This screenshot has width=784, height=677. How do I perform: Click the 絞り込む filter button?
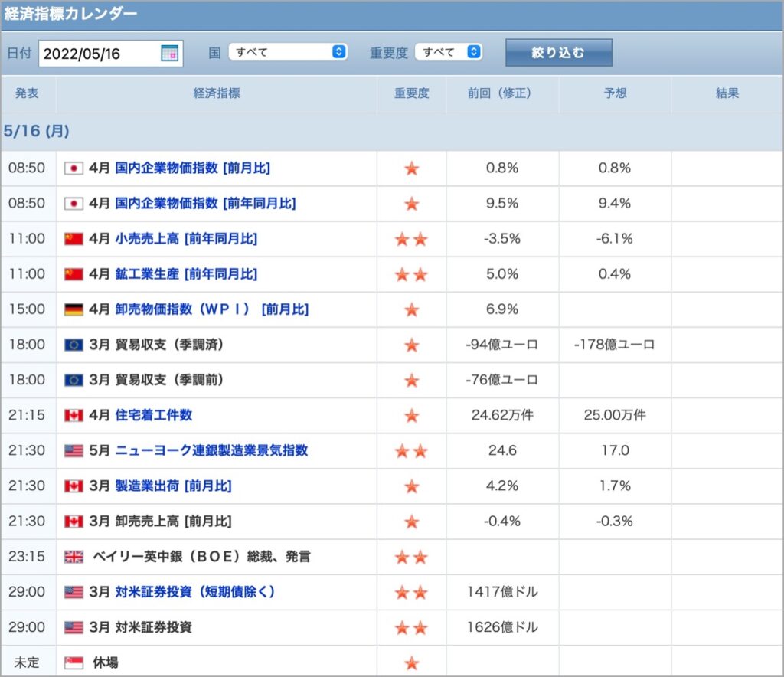pos(558,53)
